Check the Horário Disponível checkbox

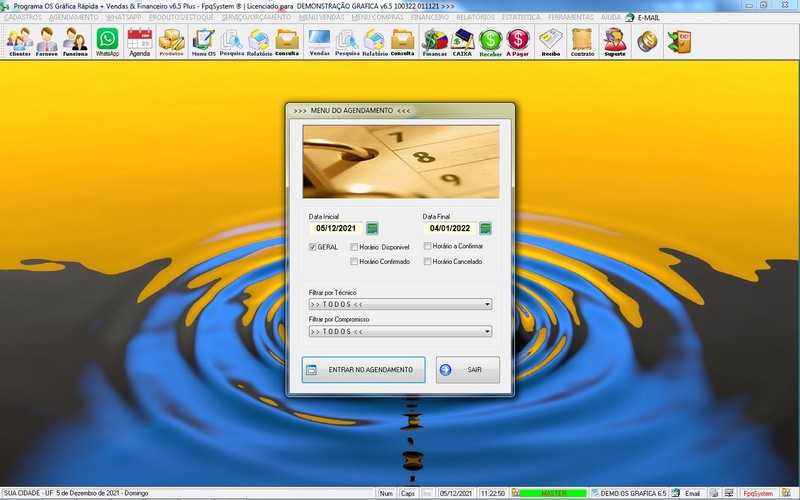[354, 247]
